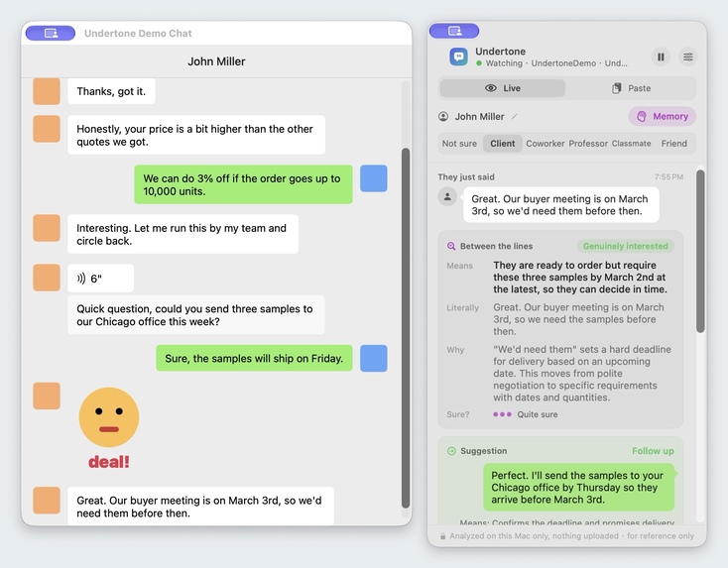Play the 6-second voice message
Screen dimensions: 728x568
100,279
